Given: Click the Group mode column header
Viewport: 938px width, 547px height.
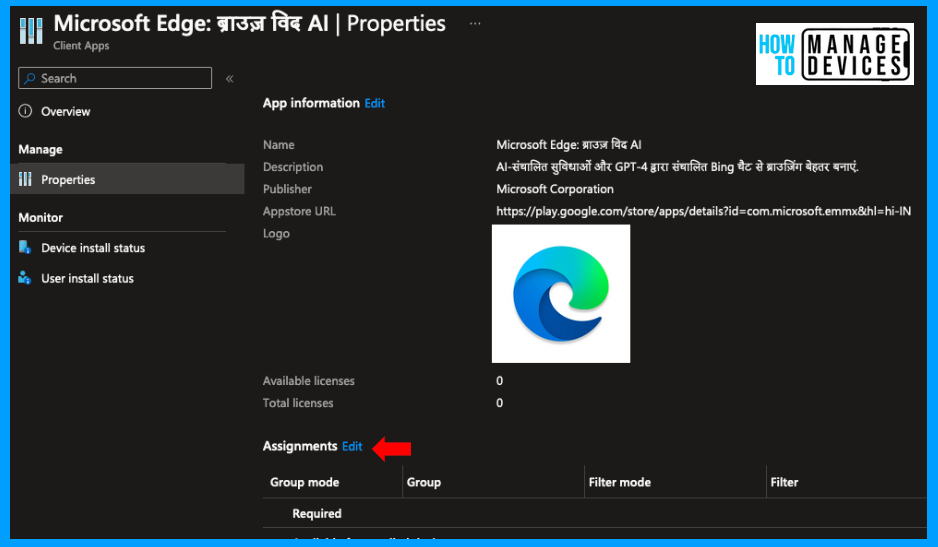Looking at the screenshot, I should [304, 482].
